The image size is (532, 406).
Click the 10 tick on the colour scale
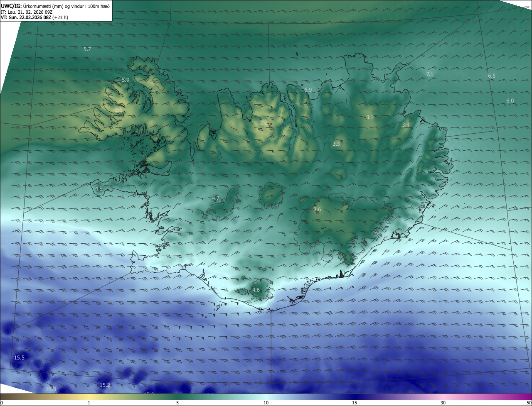click(x=266, y=403)
